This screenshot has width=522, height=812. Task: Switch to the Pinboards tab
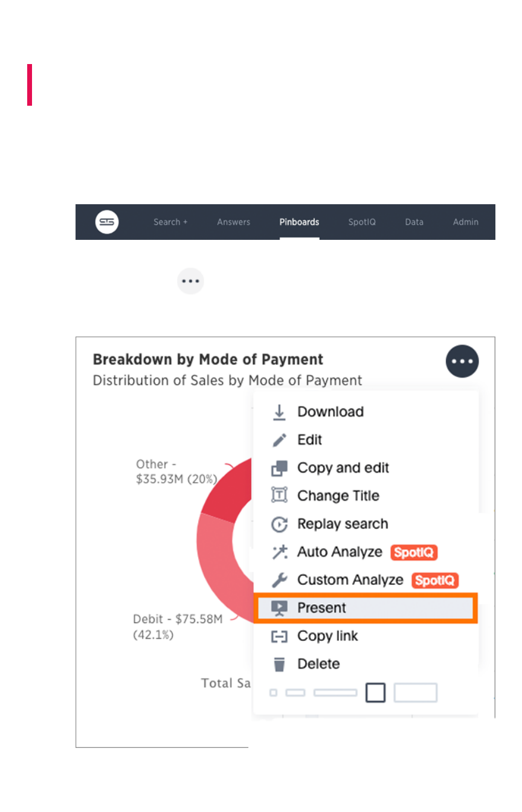click(299, 222)
